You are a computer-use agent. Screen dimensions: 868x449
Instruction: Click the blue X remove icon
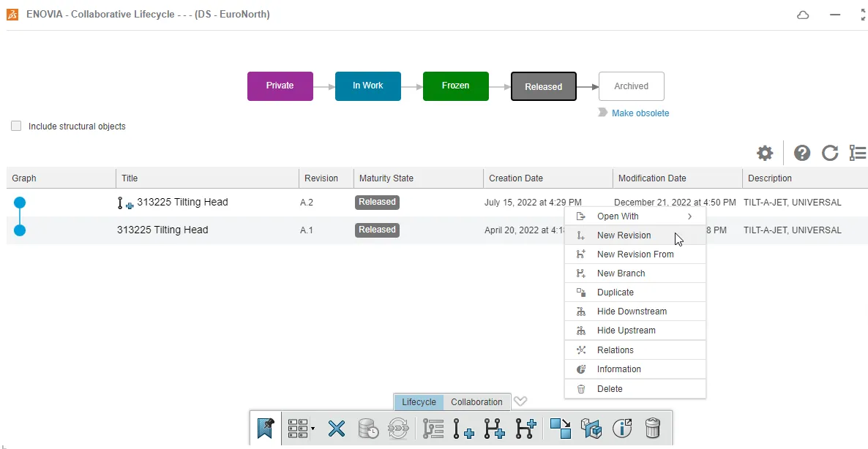click(x=336, y=429)
